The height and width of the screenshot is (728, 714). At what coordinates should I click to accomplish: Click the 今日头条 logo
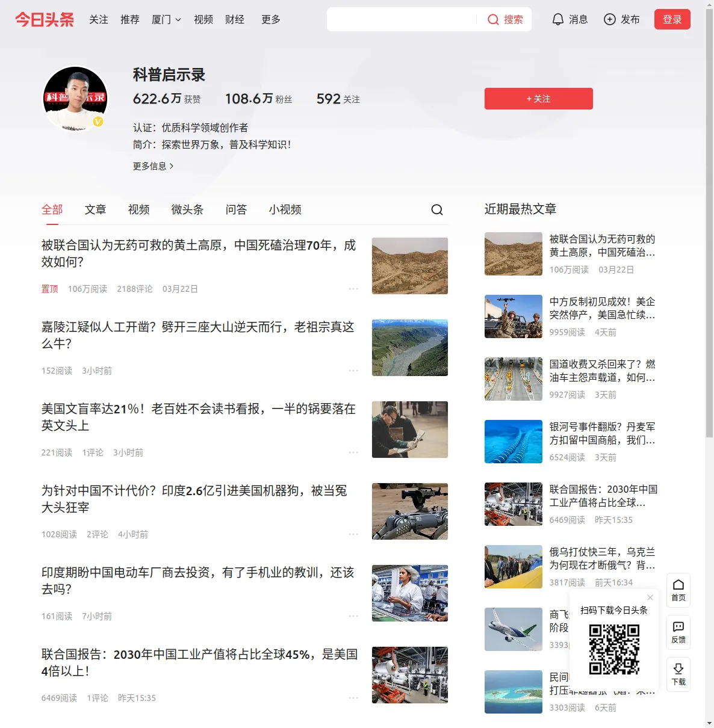click(x=45, y=20)
